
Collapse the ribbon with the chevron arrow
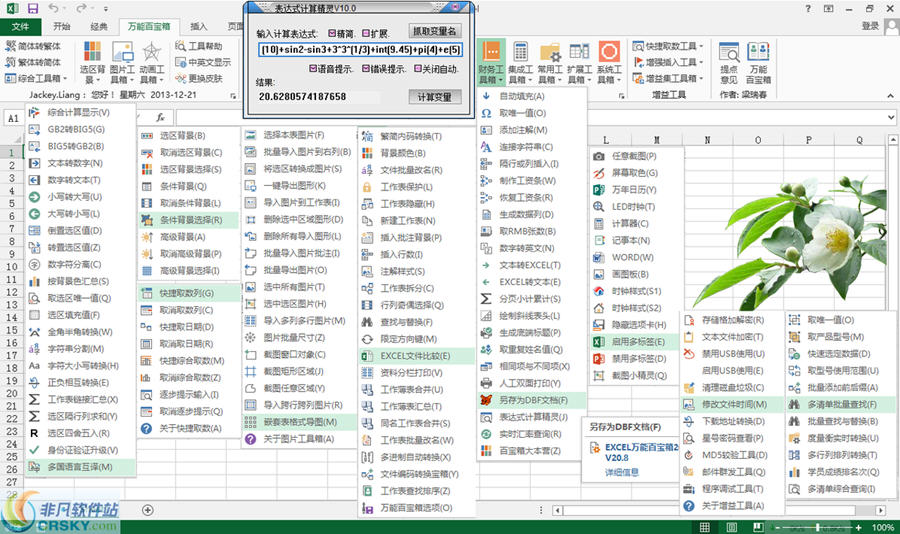(890, 95)
